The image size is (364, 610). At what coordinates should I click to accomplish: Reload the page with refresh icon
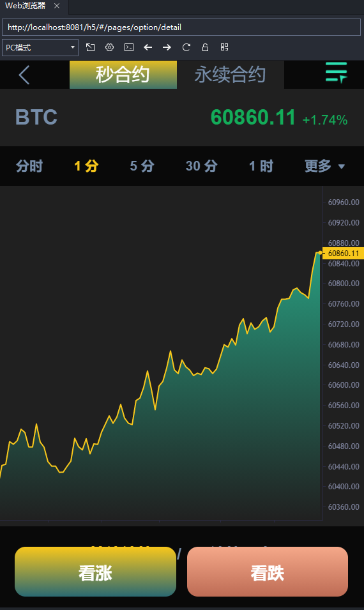coord(186,47)
